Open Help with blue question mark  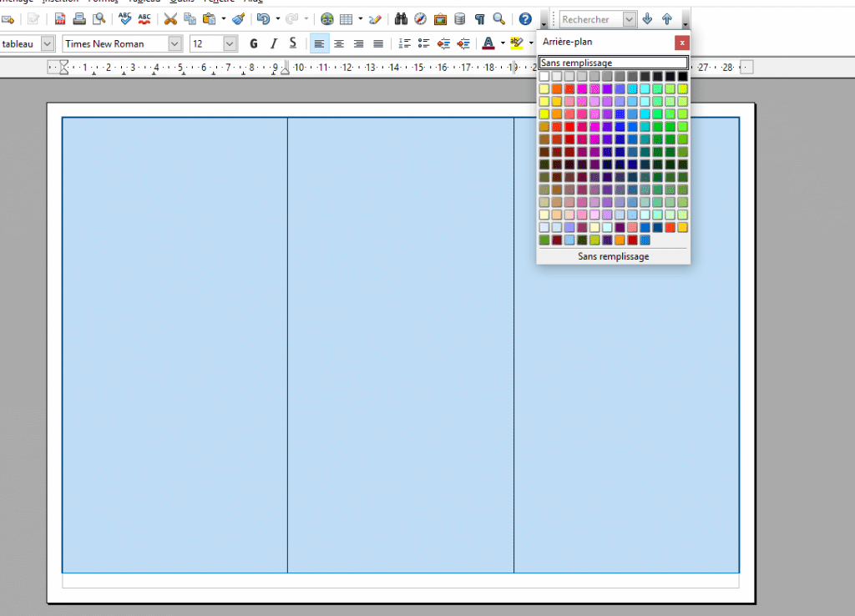click(x=525, y=20)
